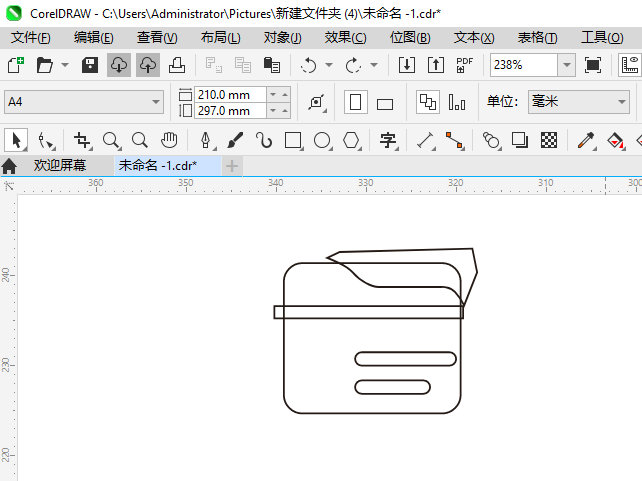Screen dimensions: 642x481
Task: Open the redo history dropdown arrow
Action: tap(374, 65)
